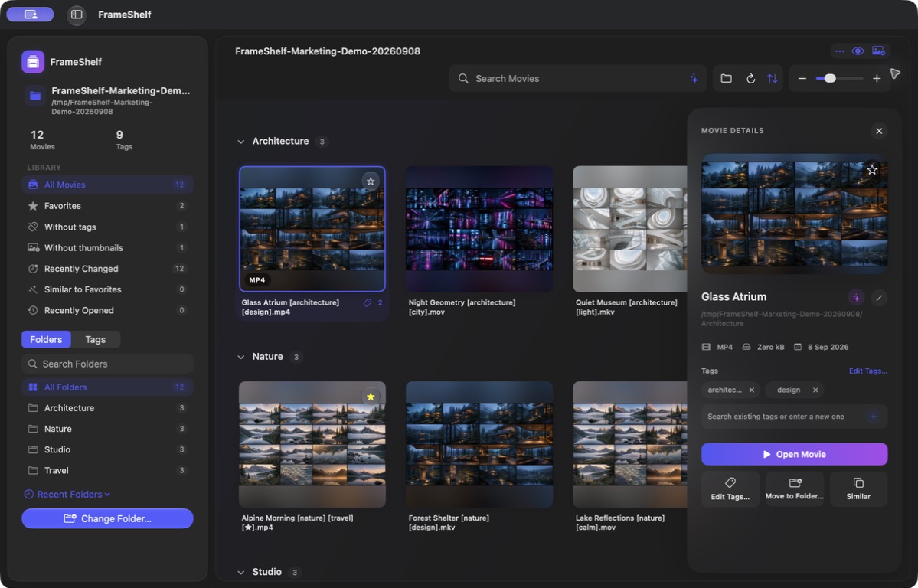Refresh the library with the reload icon

pos(750,79)
